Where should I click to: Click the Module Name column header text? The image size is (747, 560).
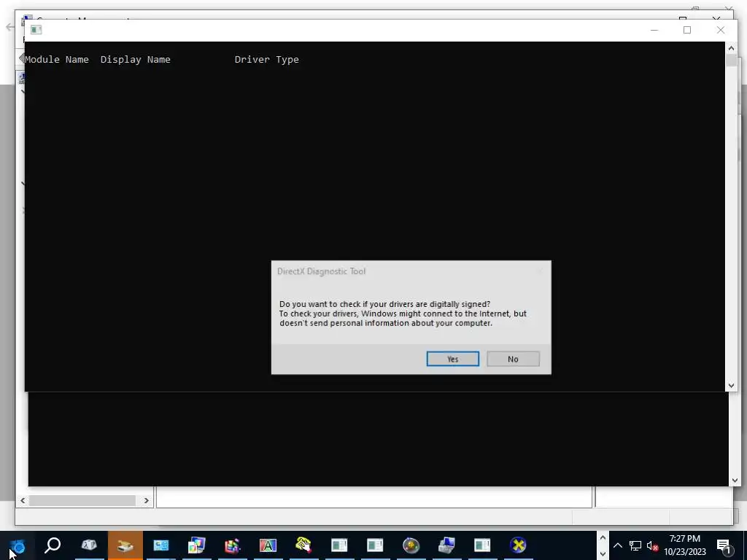pyautogui.click(x=57, y=60)
